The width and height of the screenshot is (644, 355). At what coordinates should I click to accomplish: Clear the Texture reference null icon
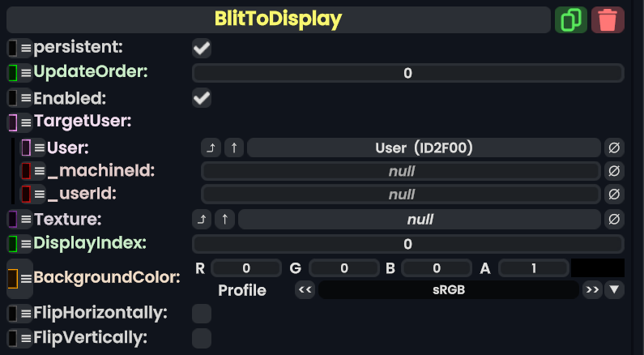(x=615, y=219)
